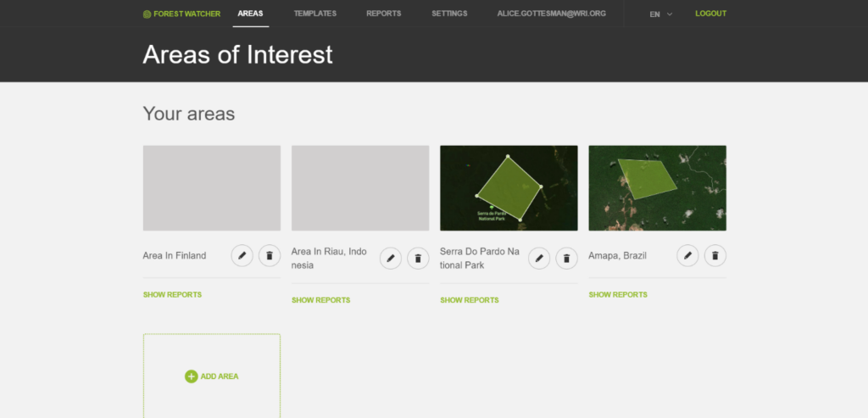Go to the Areas tab
This screenshot has height=418, width=868.
pos(250,14)
